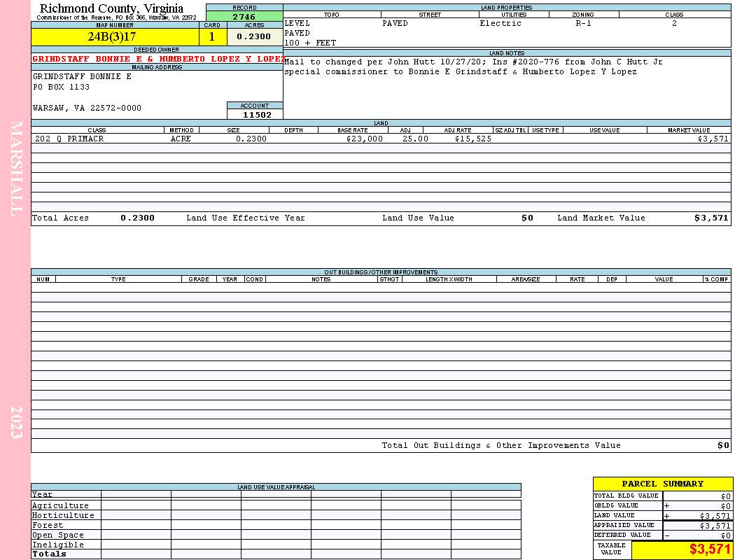Click land class 202 Q PRIMACR
Image resolution: width=735 pixels, height=560 pixels.
click(x=69, y=139)
